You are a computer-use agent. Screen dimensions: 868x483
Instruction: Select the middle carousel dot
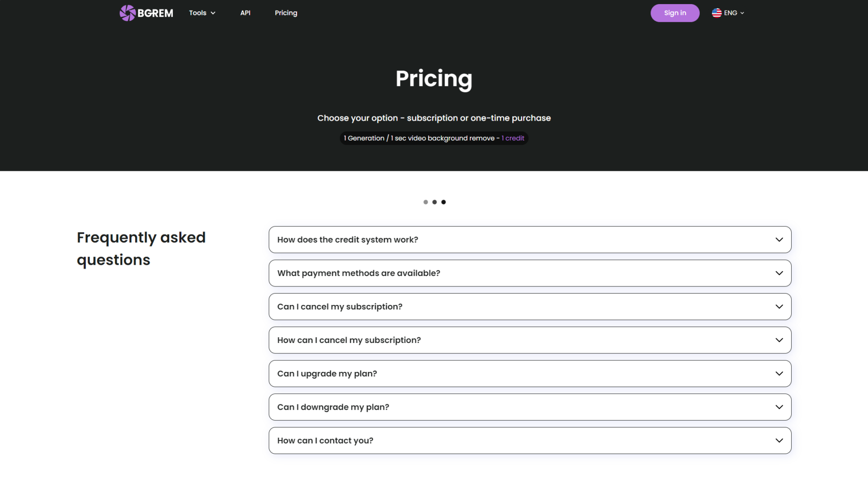tap(434, 202)
